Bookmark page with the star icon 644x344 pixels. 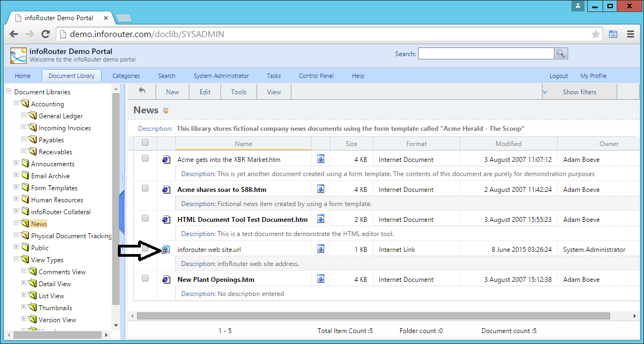[595, 34]
